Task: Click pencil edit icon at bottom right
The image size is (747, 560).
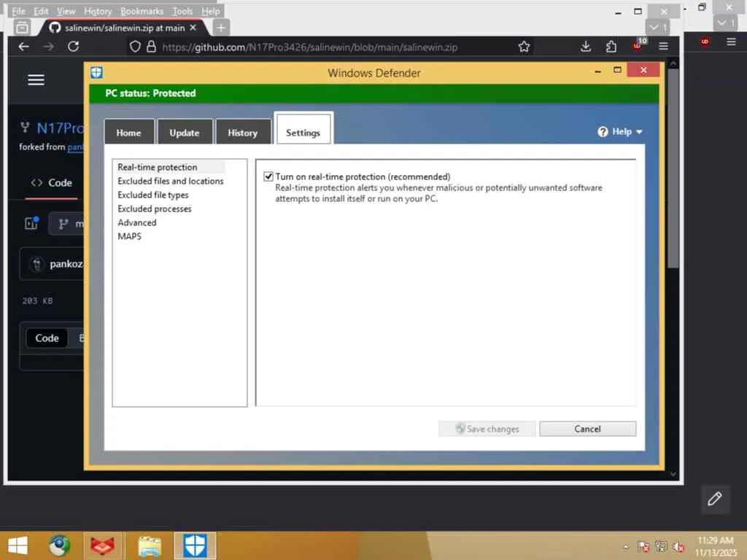Action: pyautogui.click(x=715, y=499)
